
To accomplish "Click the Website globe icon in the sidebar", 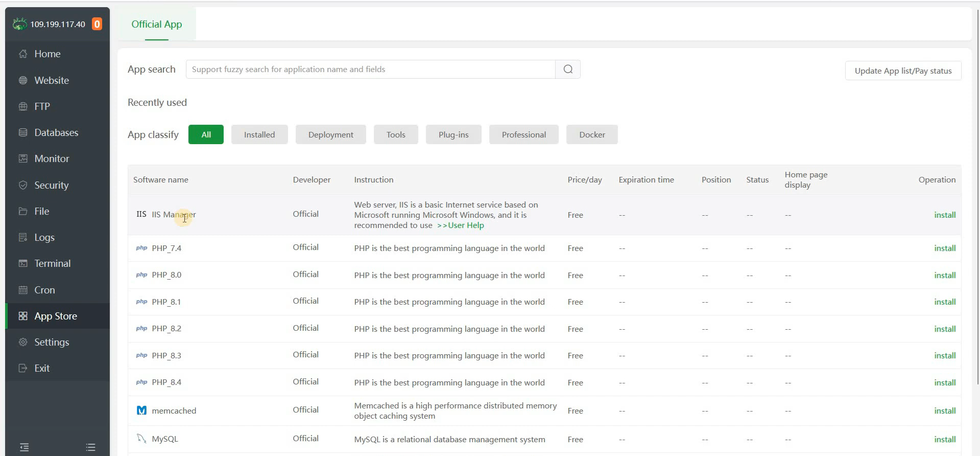I will (x=23, y=80).
